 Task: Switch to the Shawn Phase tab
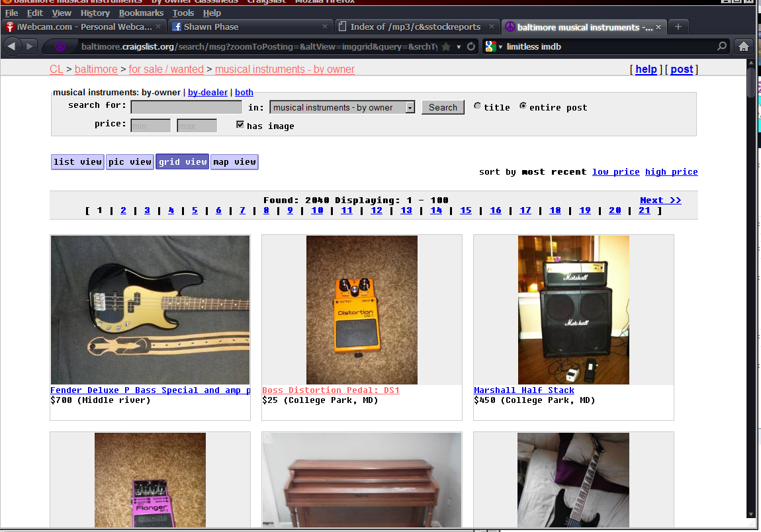(x=250, y=26)
